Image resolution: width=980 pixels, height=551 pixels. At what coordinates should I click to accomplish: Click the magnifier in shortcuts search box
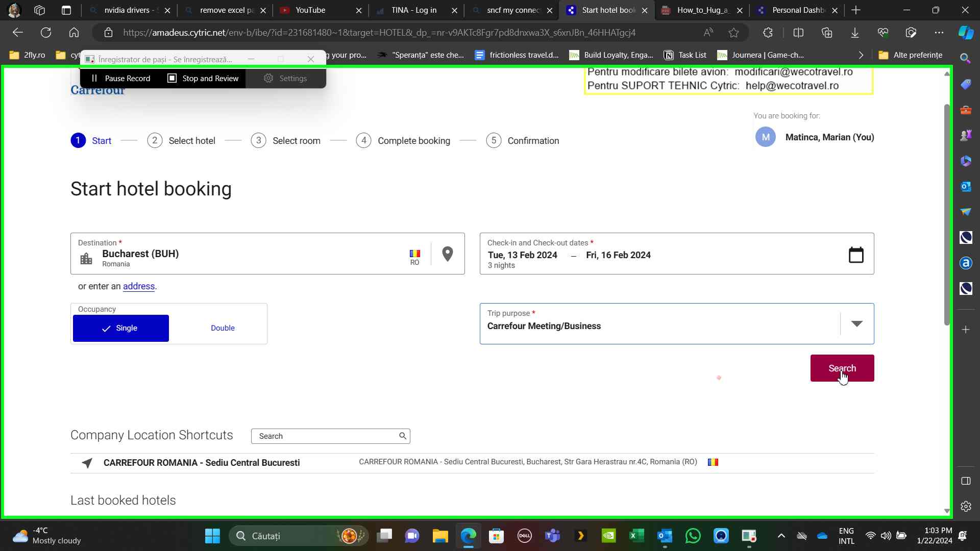tap(403, 436)
